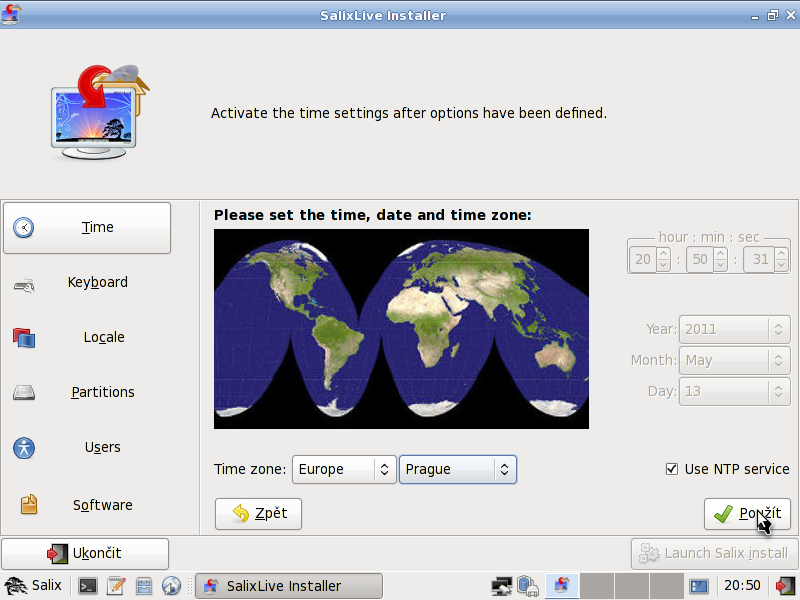This screenshot has width=800, height=600.
Task: Launch the terminal from the taskbar
Action: [x=88, y=586]
